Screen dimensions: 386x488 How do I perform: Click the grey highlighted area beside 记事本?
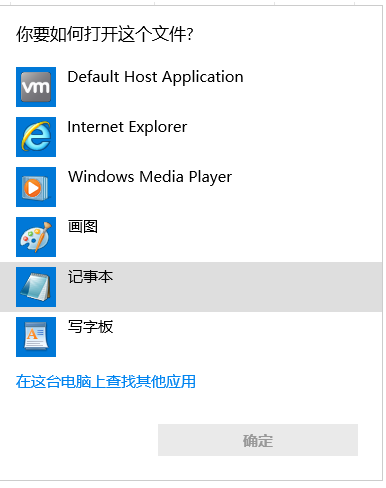247,287
